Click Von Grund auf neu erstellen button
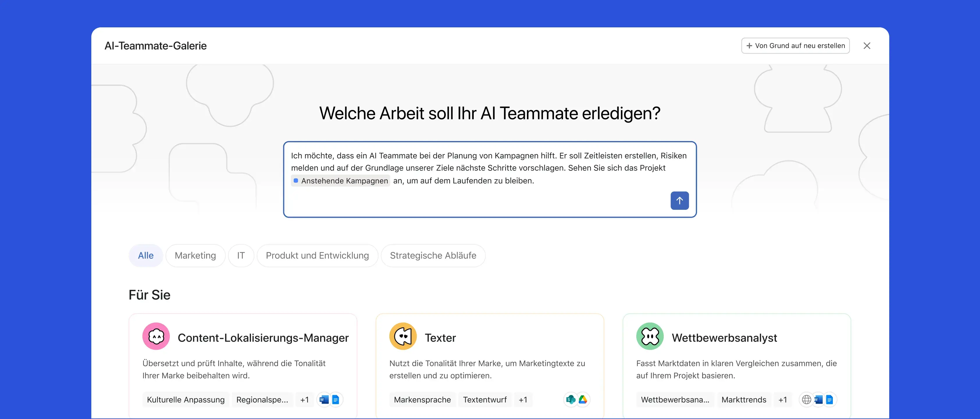The width and height of the screenshot is (980, 419). (796, 46)
